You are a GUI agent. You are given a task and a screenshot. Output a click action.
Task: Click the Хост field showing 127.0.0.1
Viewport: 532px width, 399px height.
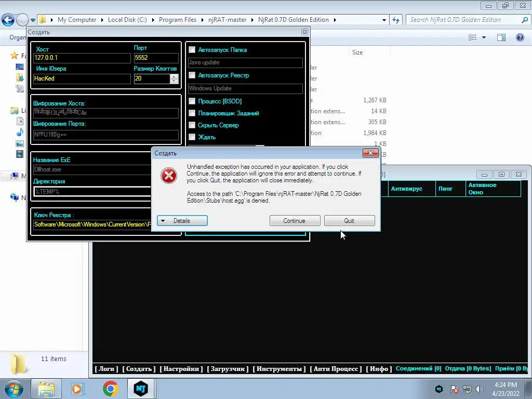82,58
